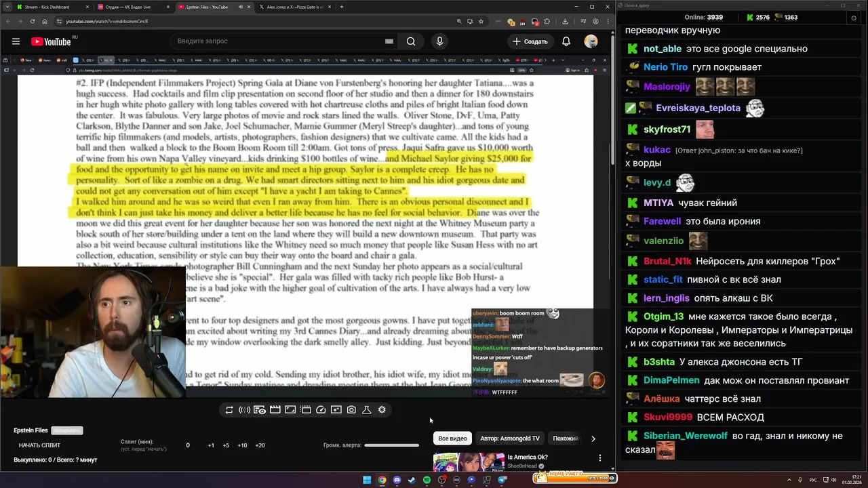Click the 0 split minutes button
868x488 pixels.
[188, 445]
